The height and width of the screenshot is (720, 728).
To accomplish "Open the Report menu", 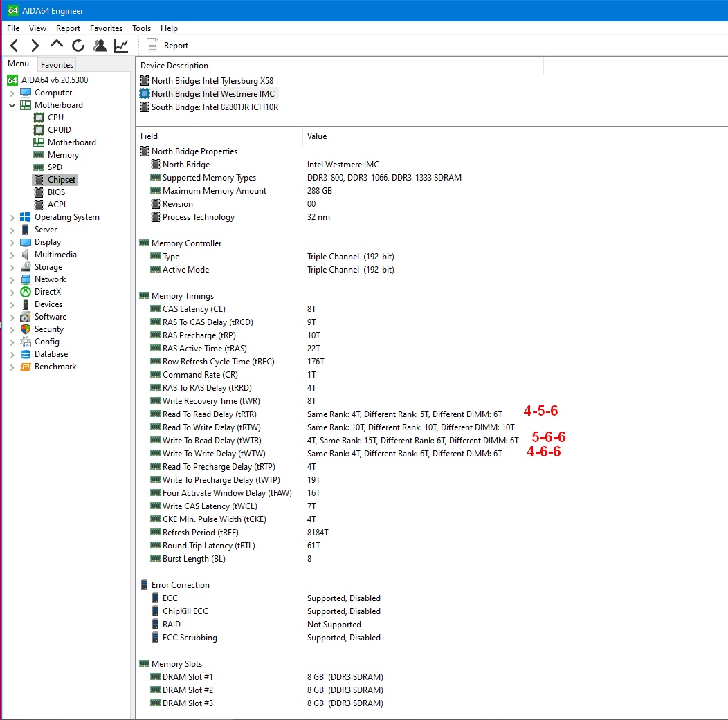I will click(68, 28).
